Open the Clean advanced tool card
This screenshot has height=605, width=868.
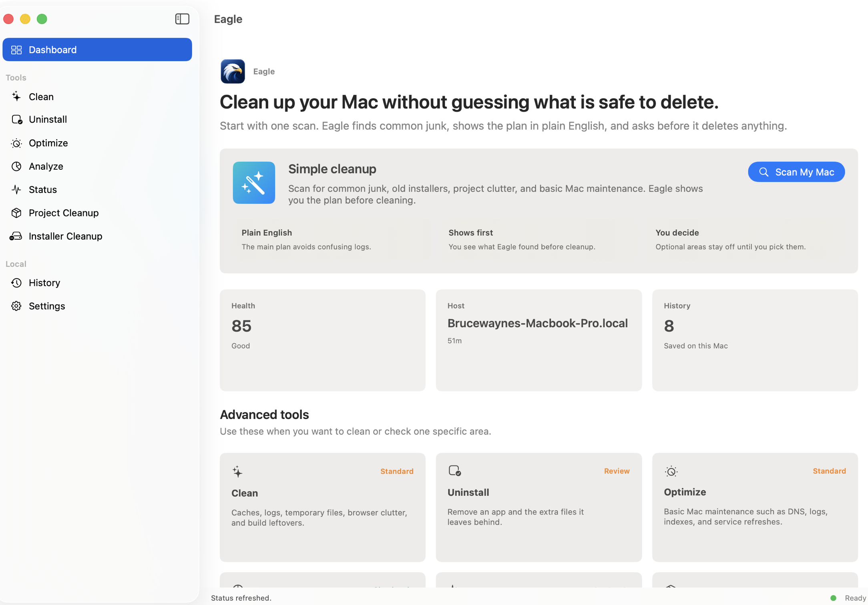pyautogui.click(x=322, y=507)
